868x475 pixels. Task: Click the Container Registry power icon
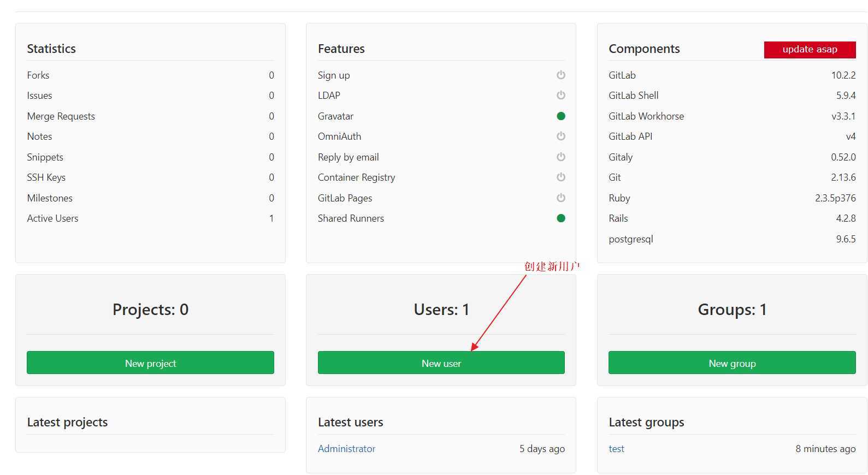(560, 177)
